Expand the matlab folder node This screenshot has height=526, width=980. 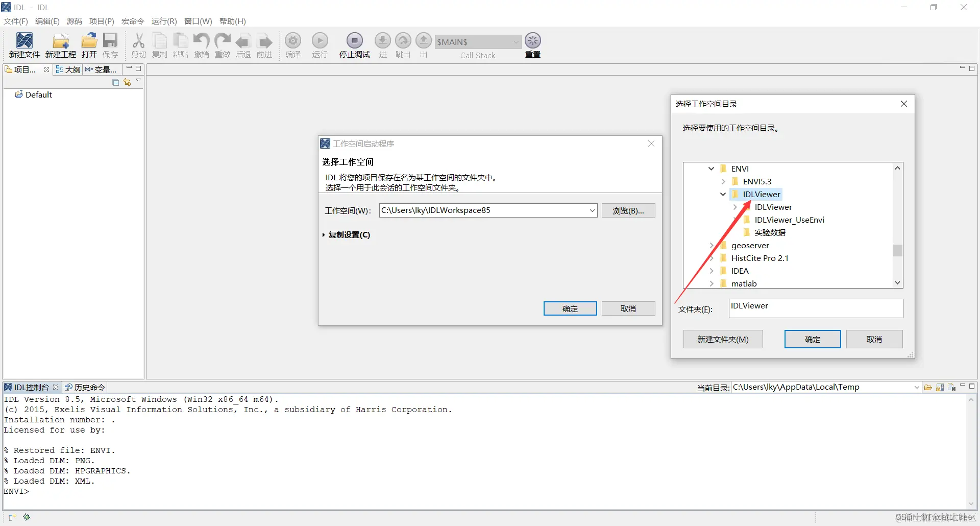pyautogui.click(x=711, y=283)
